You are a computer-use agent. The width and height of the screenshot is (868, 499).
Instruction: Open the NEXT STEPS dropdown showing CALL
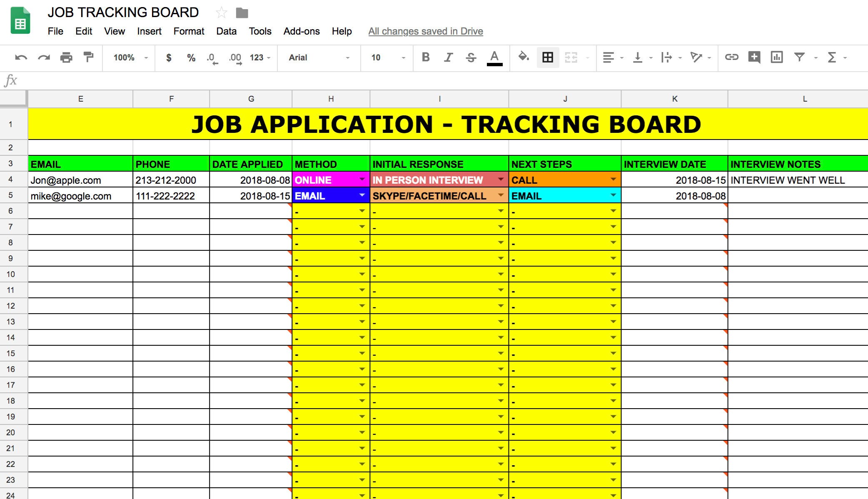(x=614, y=180)
